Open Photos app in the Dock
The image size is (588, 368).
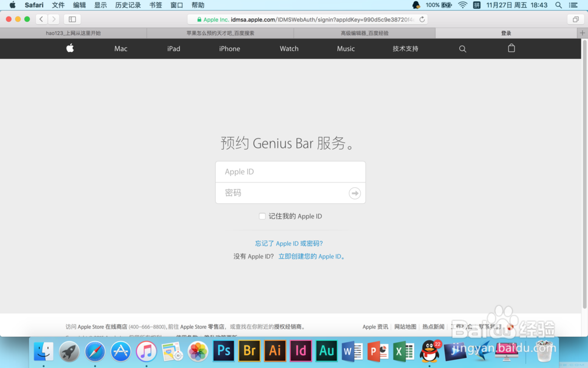[198, 352]
